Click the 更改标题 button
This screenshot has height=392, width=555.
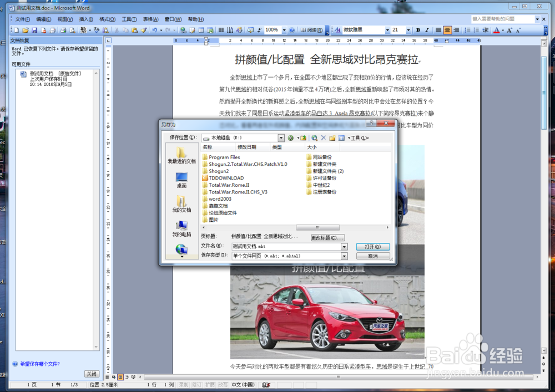(327, 238)
